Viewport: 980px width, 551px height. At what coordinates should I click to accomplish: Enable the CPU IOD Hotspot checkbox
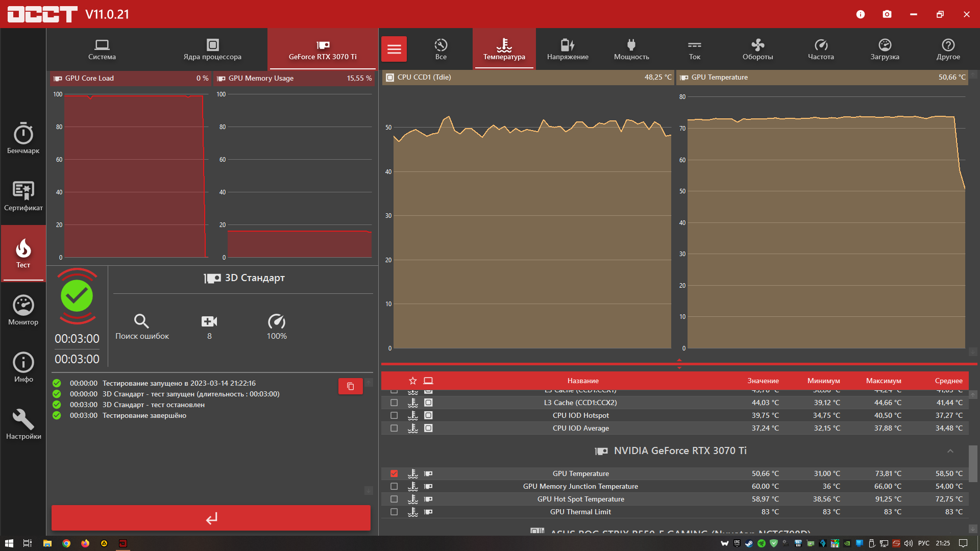(394, 415)
